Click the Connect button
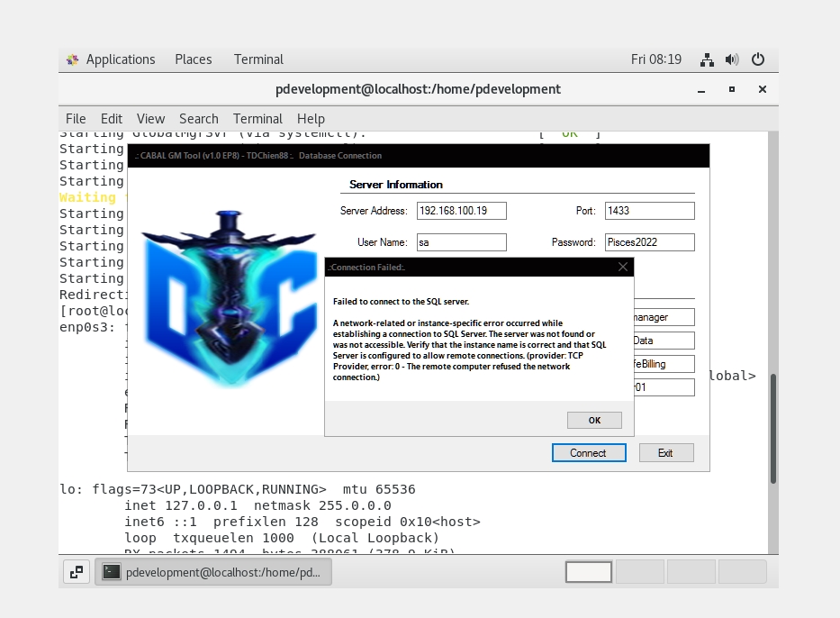Screen dimensions: 840x618 tap(589, 453)
